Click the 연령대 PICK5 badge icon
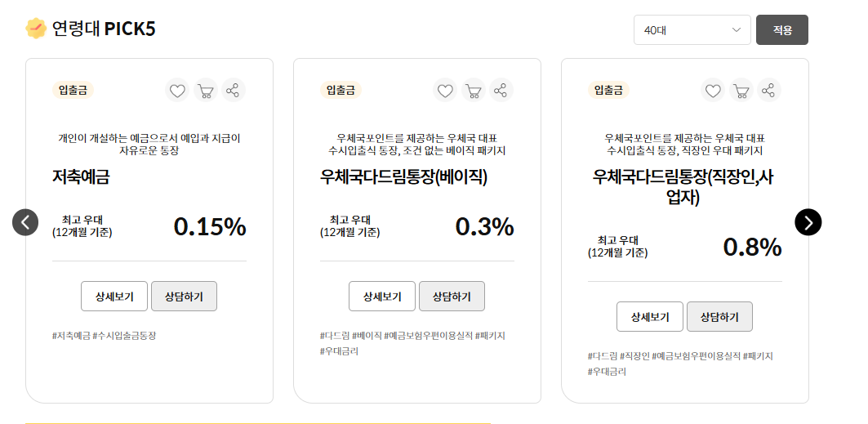The image size is (868, 424). pos(36,29)
